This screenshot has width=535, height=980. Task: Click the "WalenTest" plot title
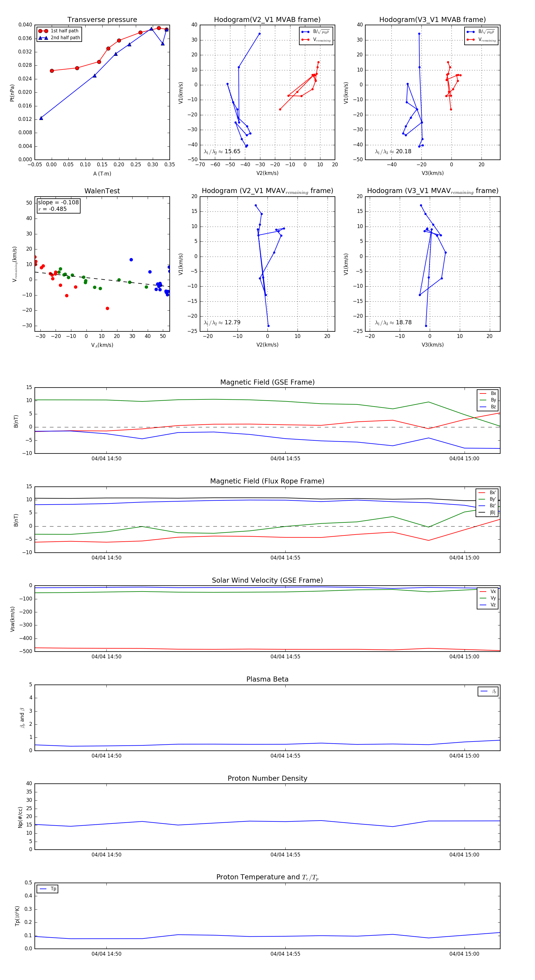click(102, 191)
